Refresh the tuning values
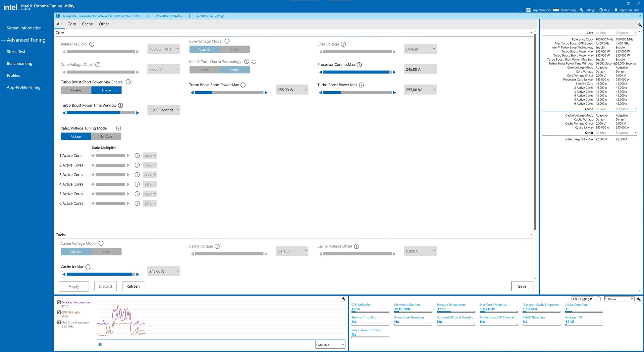Image resolution: width=644 pixels, height=352 pixels. [133, 286]
